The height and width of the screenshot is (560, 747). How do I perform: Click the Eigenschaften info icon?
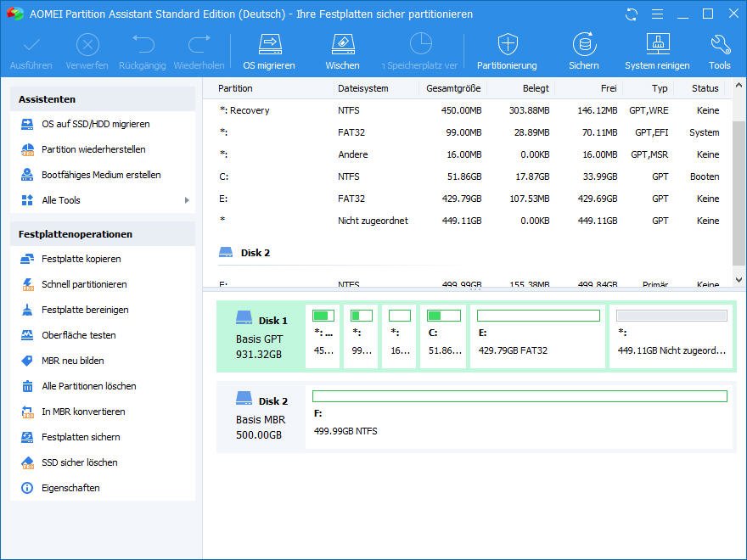pos(26,488)
